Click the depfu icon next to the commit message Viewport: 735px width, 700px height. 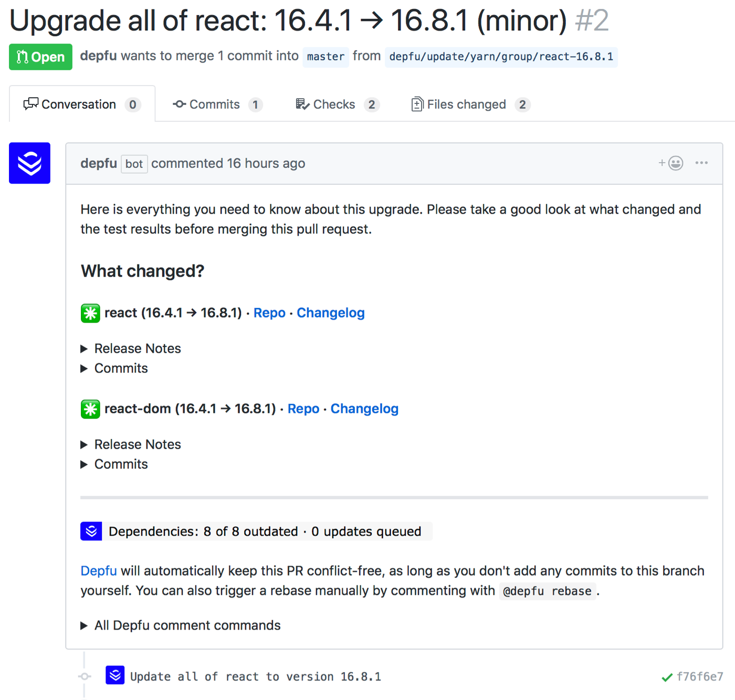point(115,675)
